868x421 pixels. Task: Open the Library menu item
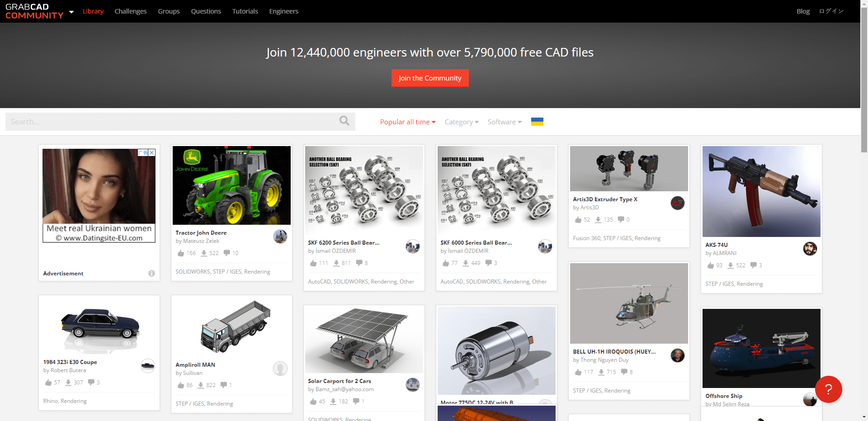(x=93, y=11)
